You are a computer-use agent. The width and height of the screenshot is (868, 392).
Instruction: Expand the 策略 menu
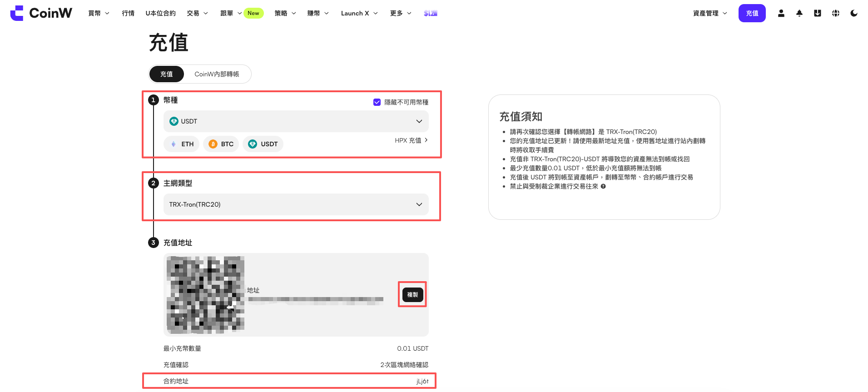[x=285, y=13]
